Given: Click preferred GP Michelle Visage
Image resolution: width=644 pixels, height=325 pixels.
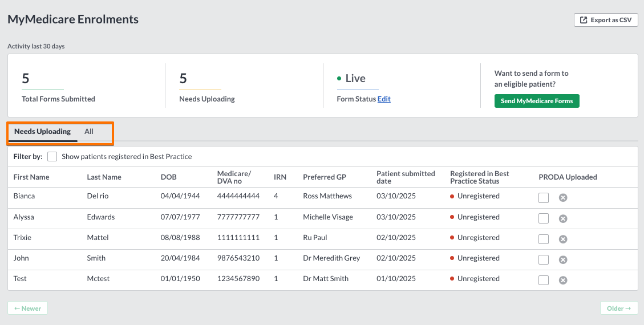Looking at the screenshot, I should click(x=328, y=217).
